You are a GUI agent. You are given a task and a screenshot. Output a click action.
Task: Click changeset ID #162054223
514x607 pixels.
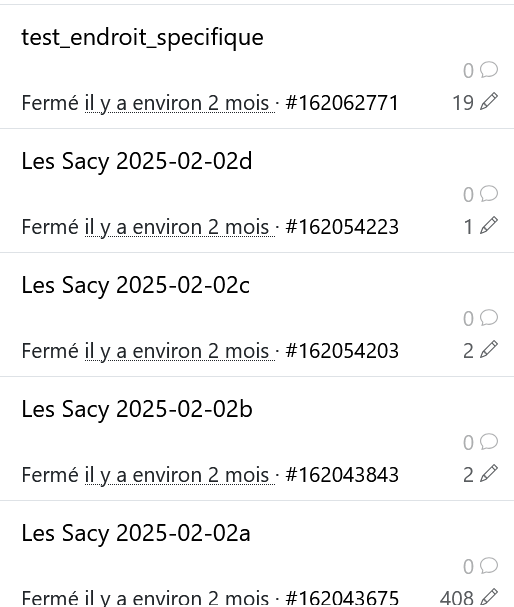(342, 227)
